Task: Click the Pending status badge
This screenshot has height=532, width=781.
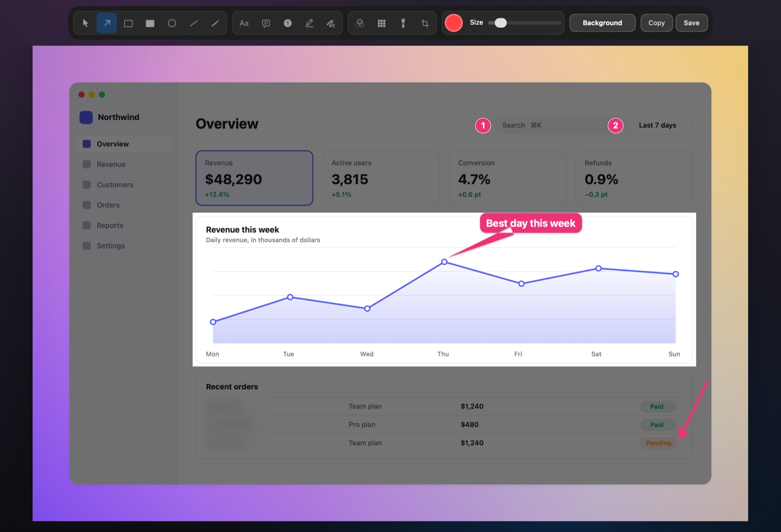Action: [658, 443]
